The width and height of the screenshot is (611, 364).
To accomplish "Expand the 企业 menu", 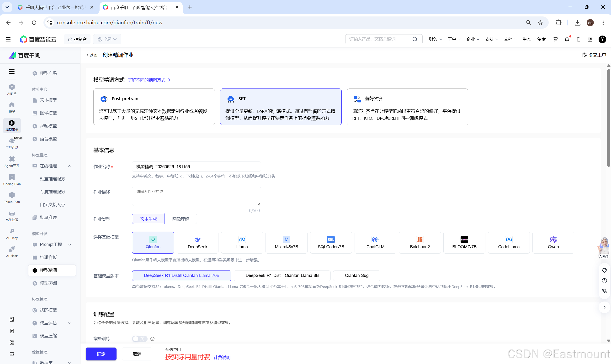I will (x=473, y=39).
